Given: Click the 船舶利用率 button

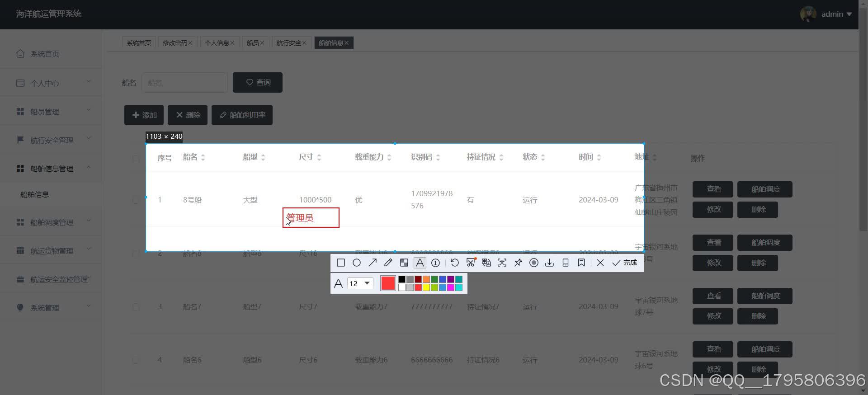Looking at the screenshot, I should click(x=242, y=115).
